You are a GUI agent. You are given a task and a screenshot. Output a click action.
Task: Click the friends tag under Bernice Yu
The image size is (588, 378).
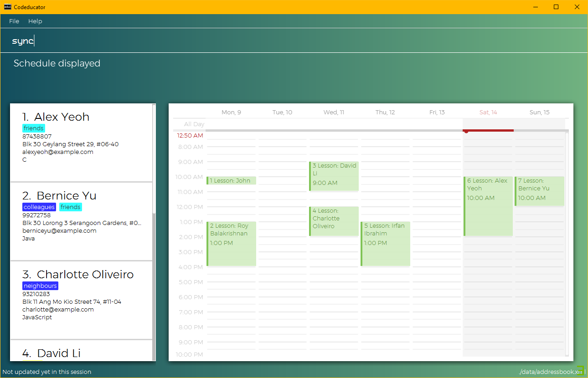pos(71,207)
